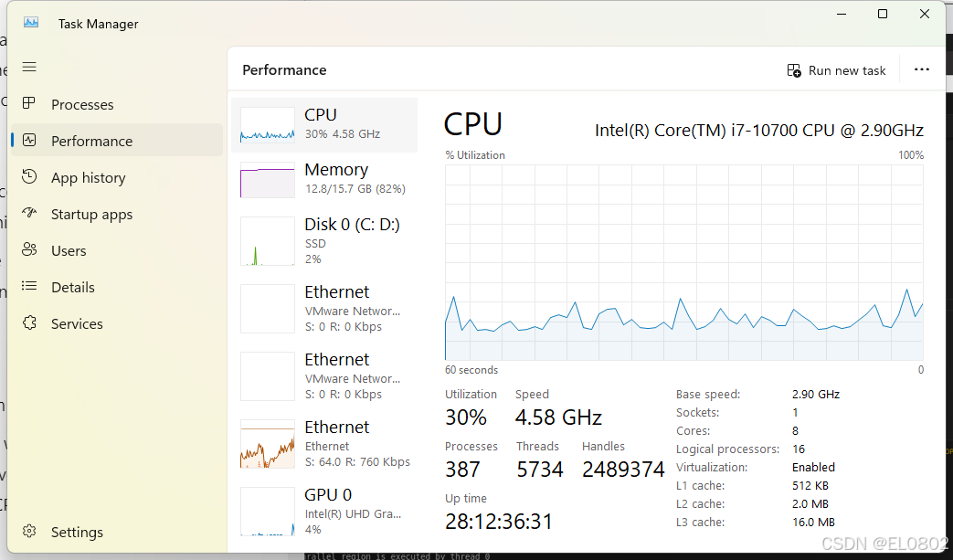Click Run new task
The width and height of the screenshot is (953, 560).
pyautogui.click(x=836, y=69)
